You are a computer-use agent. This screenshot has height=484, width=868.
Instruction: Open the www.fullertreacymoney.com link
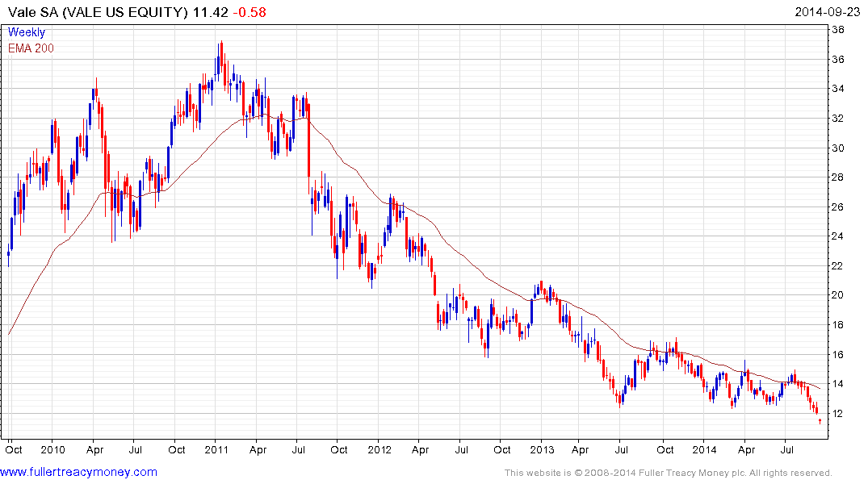78,472
